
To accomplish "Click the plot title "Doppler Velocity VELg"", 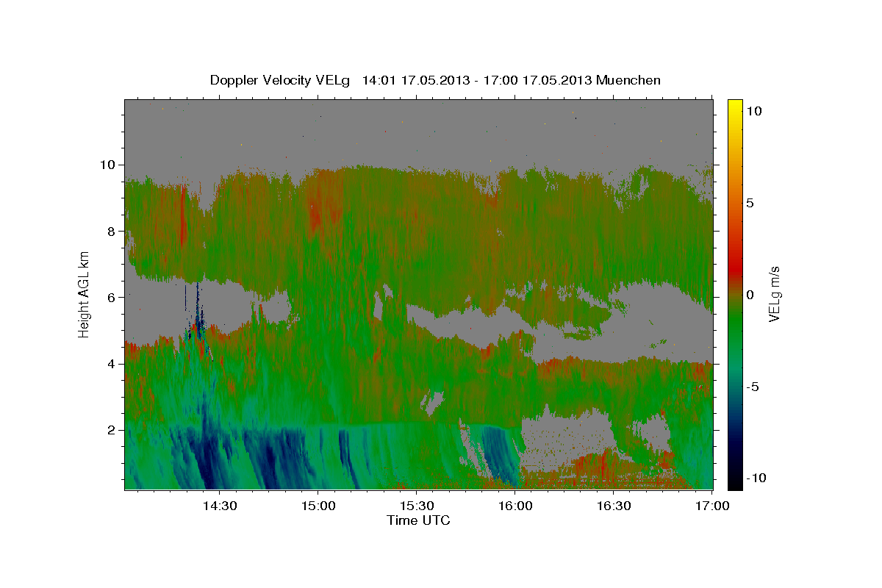I will [x=282, y=80].
